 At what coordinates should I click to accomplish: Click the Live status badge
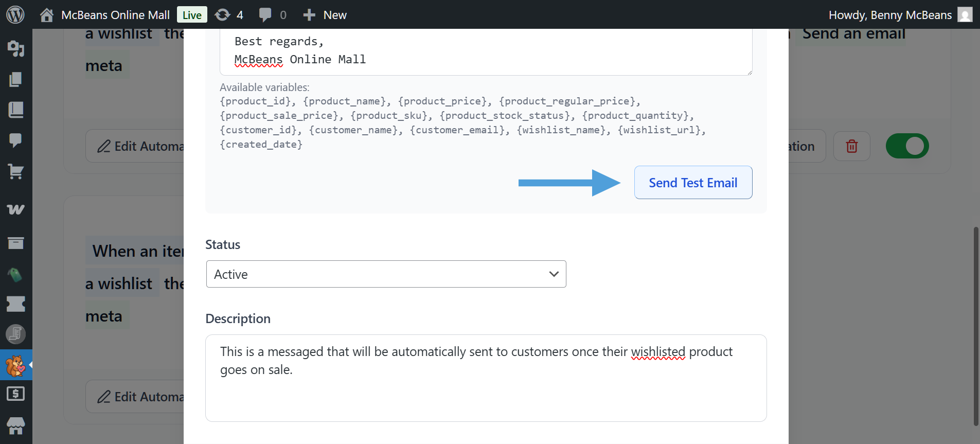click(x=192, y=15)
